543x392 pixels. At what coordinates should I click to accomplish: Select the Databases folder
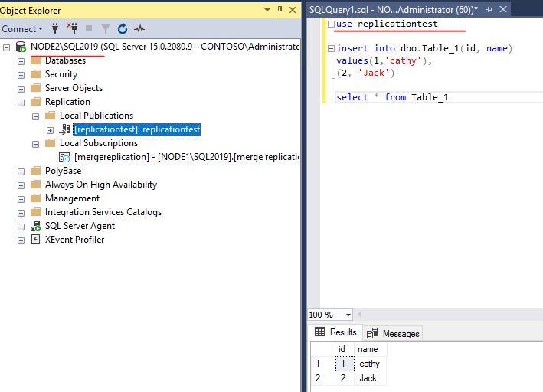(x=65, y=60)
